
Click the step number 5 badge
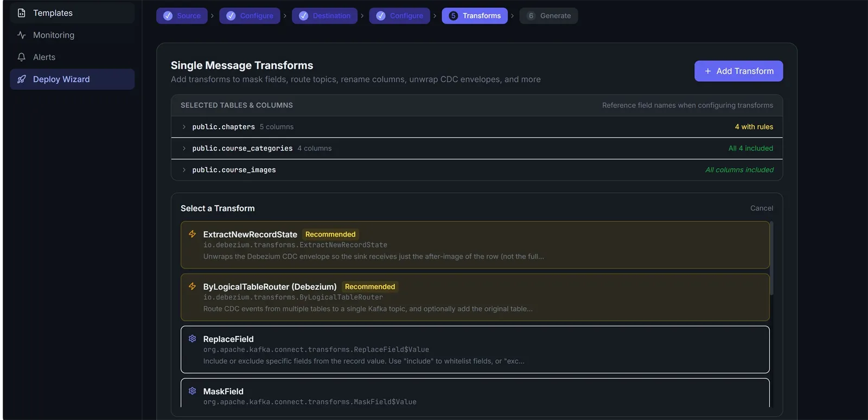(x=454, y=16)
